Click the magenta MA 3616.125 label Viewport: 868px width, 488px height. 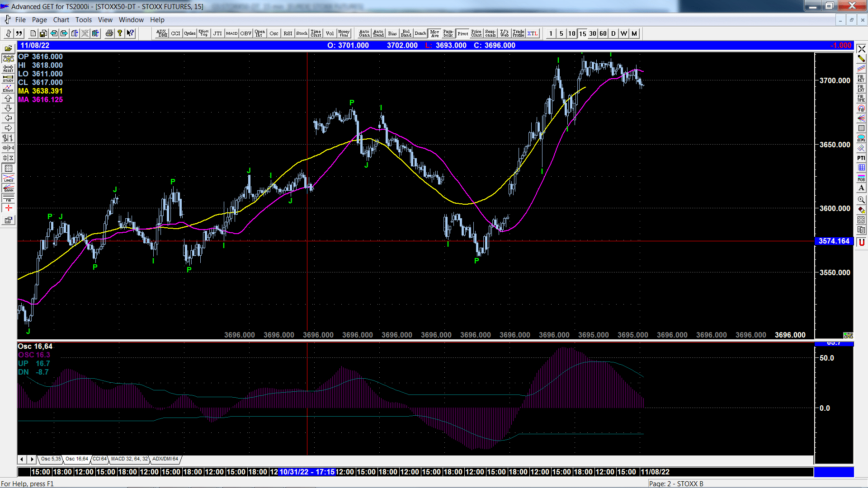point(40,100)
